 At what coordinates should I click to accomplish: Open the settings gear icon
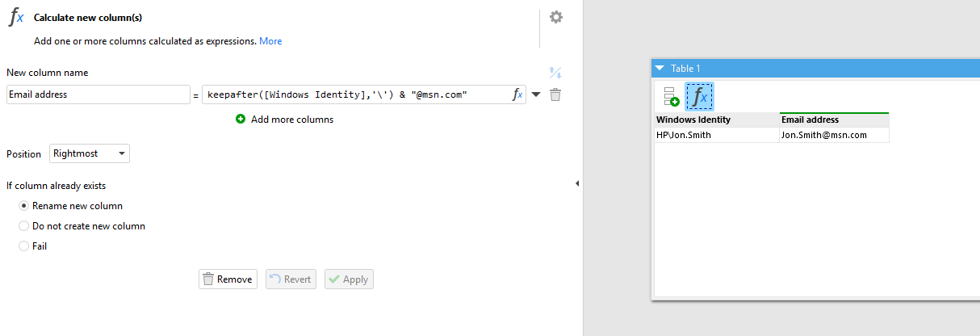pos(556,17)
